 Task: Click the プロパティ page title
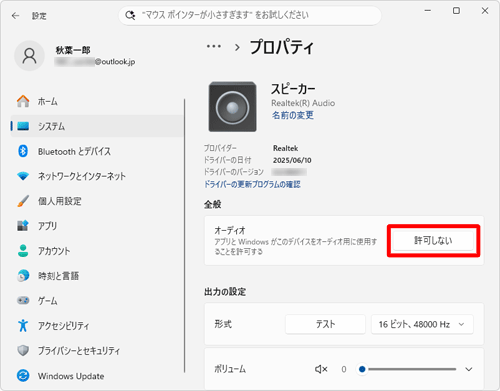[x=282, y=47]
